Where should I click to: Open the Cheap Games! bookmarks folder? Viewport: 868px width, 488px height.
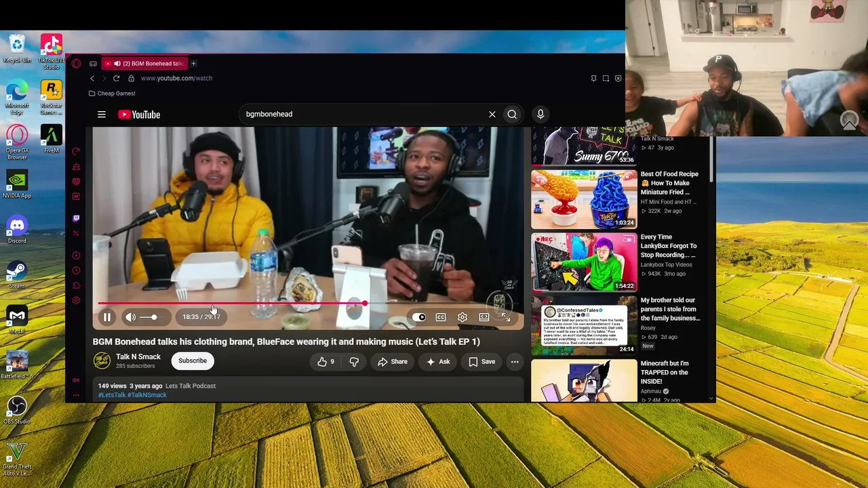112,94
